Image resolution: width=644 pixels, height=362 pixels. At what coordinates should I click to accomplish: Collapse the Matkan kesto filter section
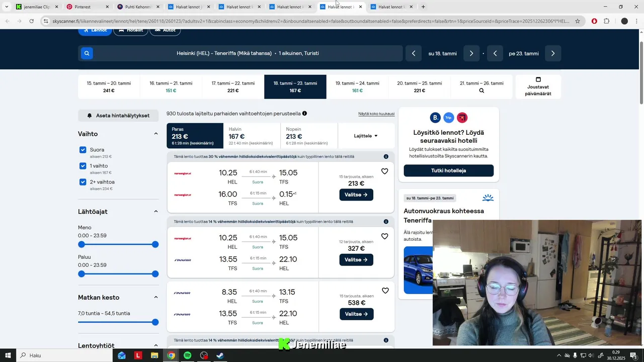[x=155, y=298]
